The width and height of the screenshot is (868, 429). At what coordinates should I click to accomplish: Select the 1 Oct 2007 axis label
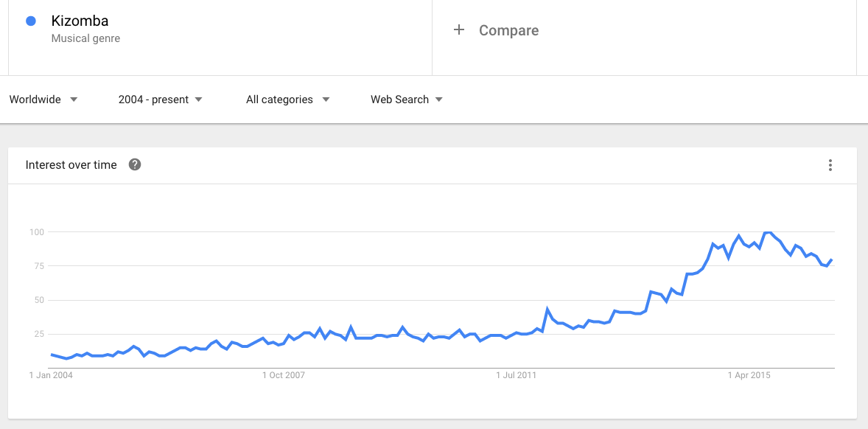pyautogui.click(x=284, y=375)
